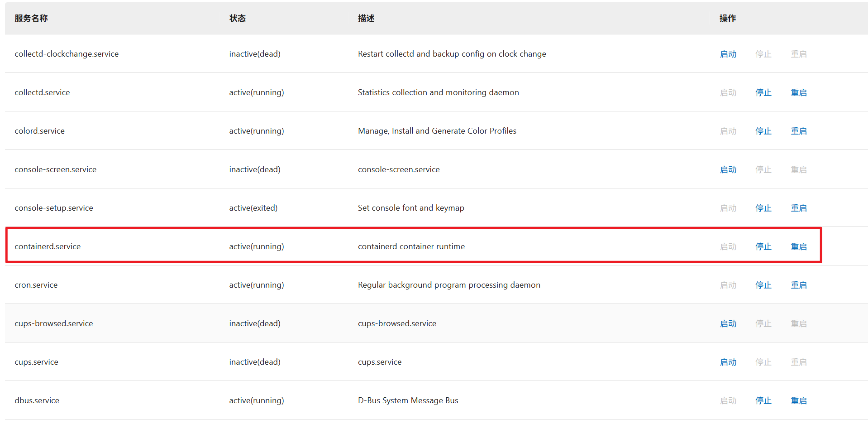Stop the containerd.service service
The height and width of the screenshot is (429, 868).
click(763, 246)
